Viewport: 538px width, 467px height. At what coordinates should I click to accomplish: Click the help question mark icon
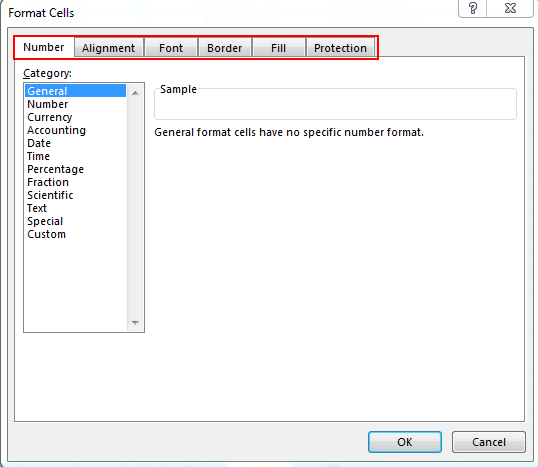click(473, 8)
